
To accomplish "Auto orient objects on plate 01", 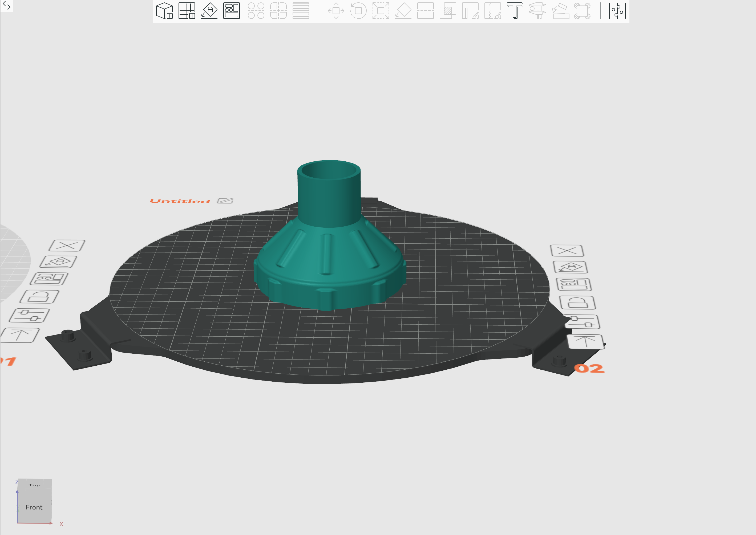I will tap(58, 262).
